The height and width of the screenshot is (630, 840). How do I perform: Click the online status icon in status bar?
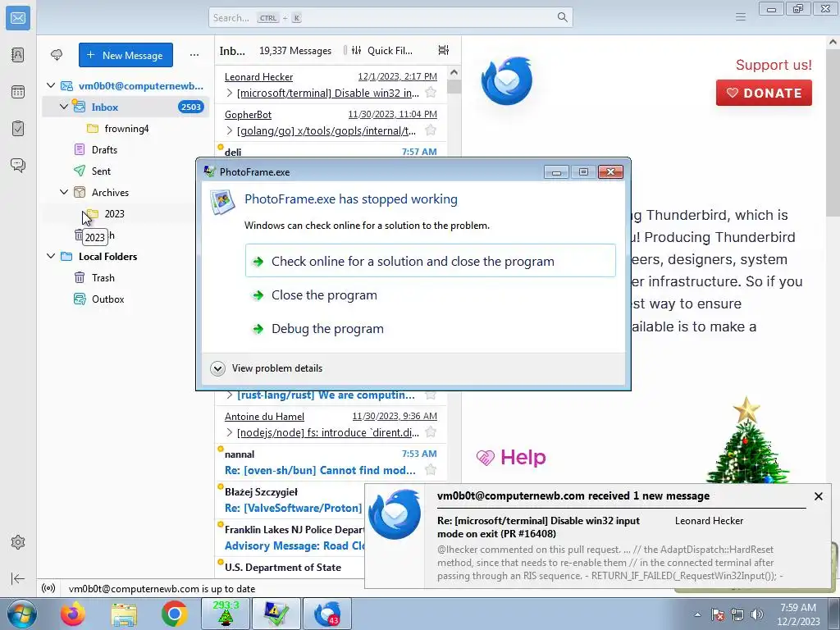(48, 588)
